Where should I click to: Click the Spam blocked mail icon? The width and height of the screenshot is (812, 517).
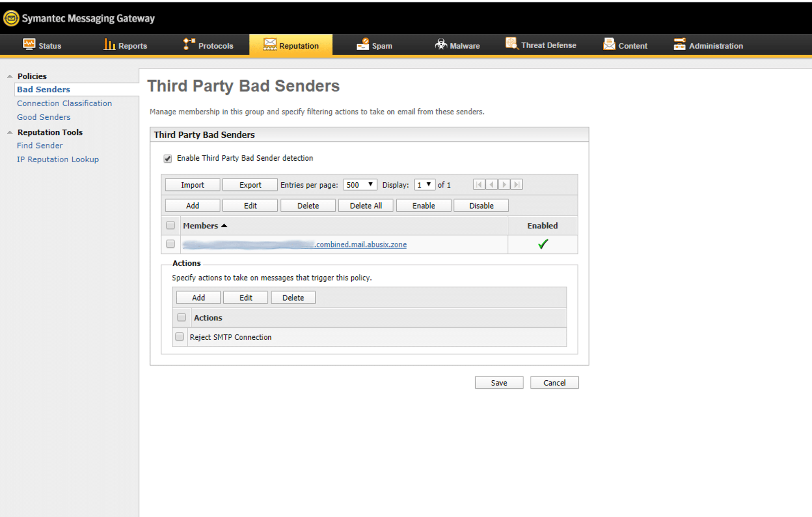click(x=363, y=44)
